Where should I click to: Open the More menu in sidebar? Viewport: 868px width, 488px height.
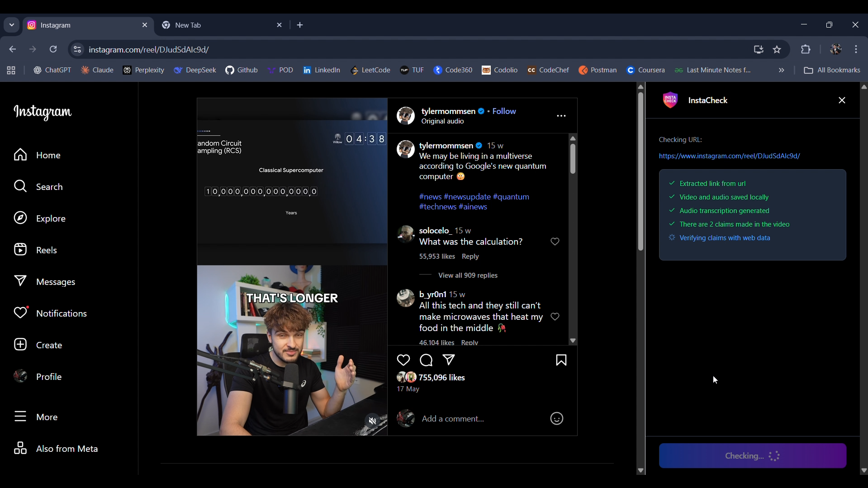point(36,417)
